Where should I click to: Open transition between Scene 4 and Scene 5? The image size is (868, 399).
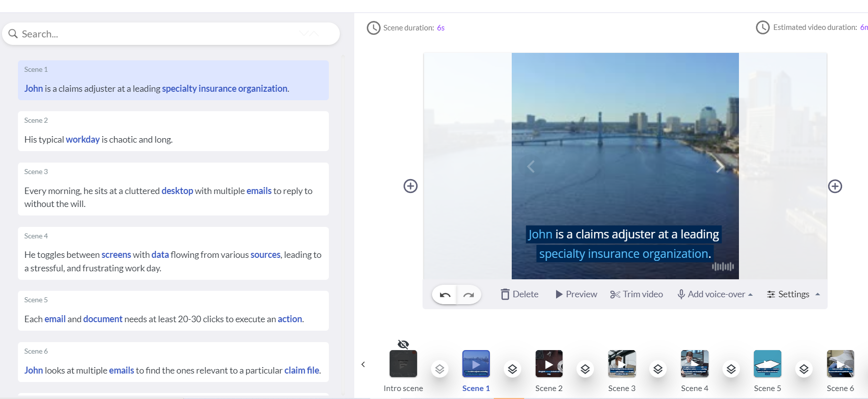[731, 369]
